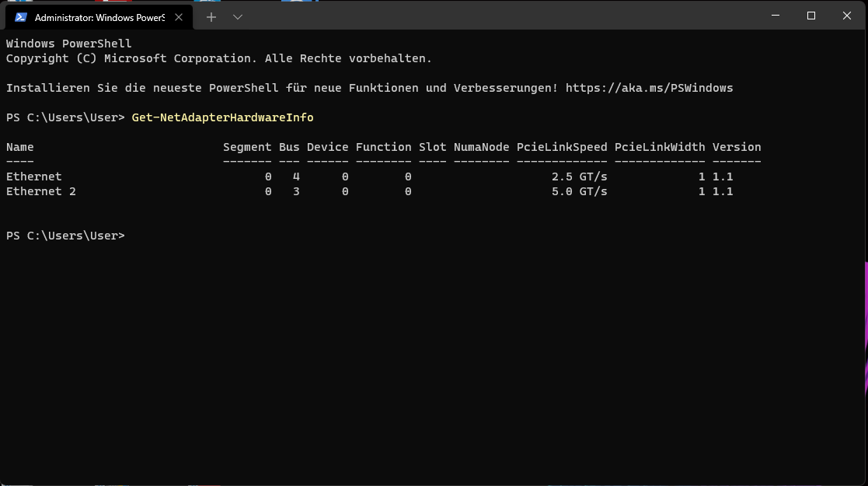Click the empty title bar area beside tabs

pos(498,16)
